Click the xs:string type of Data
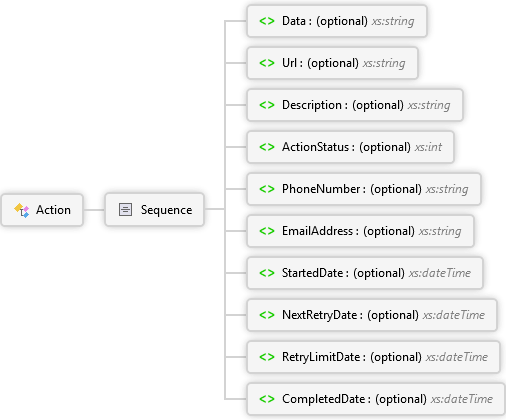The width and height of the screenshot is (506, 420). pyautogui.click(x=393, y=21)
